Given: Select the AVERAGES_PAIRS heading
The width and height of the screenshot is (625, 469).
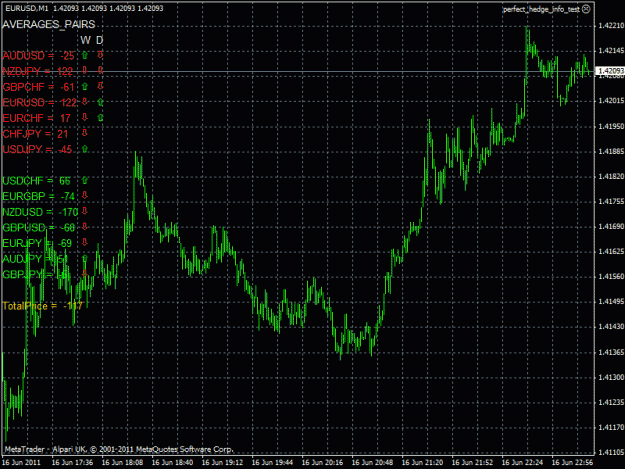Looking at the screenshot, I should click(x=49, y=24).
